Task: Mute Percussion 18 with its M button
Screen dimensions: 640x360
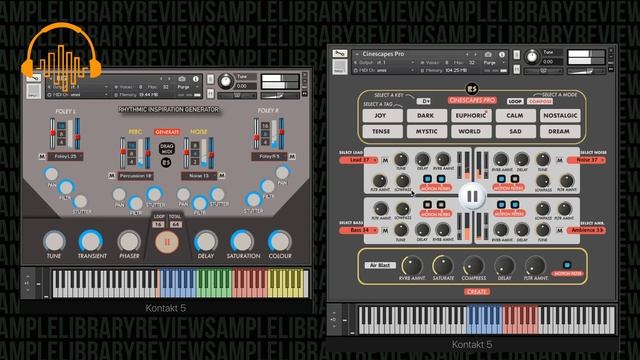Action: [111, 176]
